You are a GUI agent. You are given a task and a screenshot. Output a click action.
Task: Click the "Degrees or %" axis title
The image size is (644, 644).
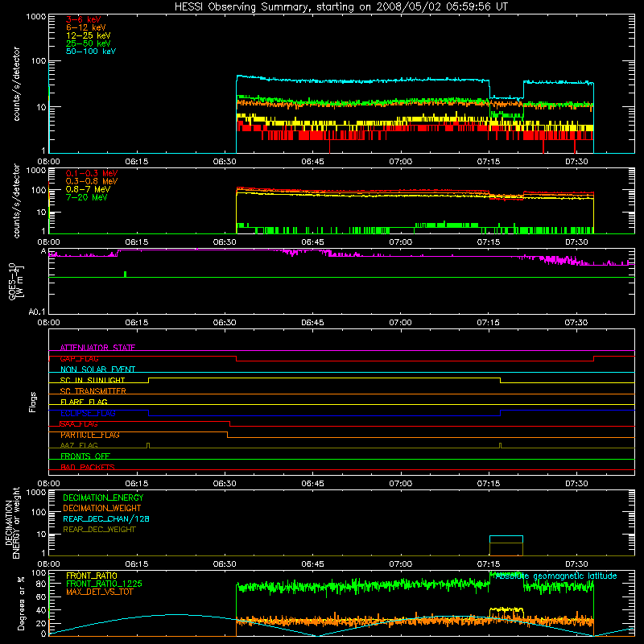pos(21,603)
